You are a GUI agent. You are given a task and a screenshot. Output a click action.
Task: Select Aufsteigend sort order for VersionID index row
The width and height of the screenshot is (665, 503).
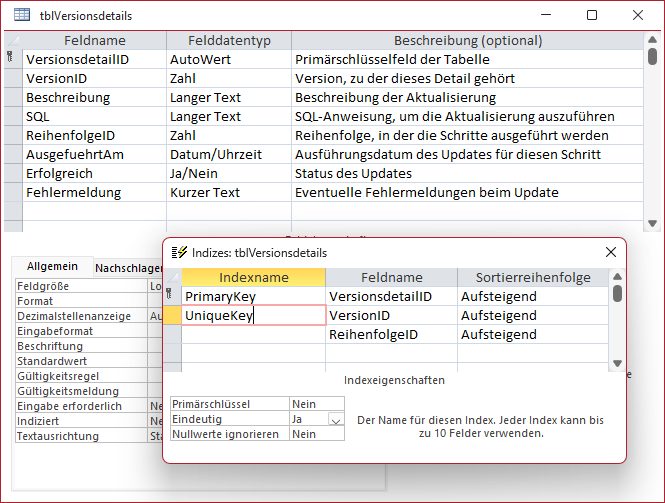(533, 316)
